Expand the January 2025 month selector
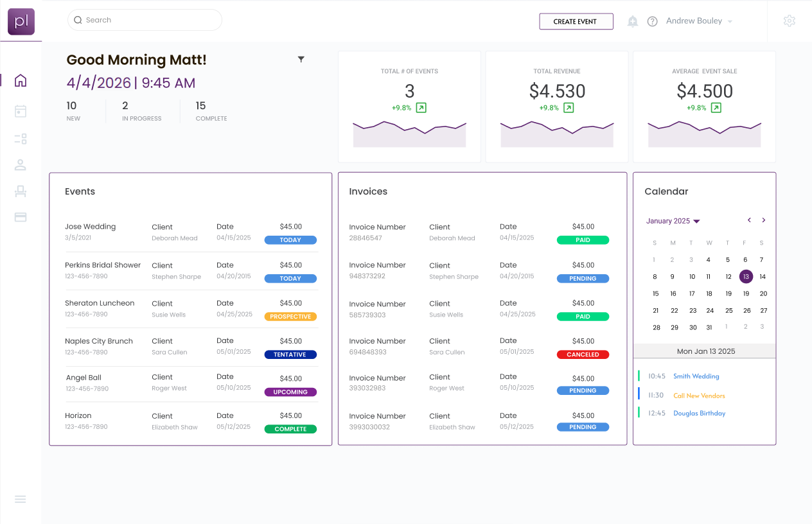812x524 pixels. click(x=672, y=221)
